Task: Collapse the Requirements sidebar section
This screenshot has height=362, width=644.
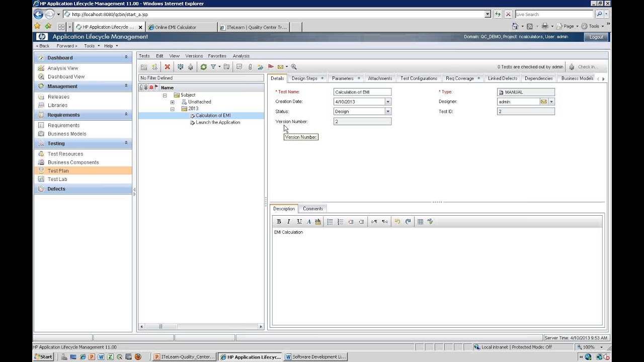Action: [x=126, y=115]
